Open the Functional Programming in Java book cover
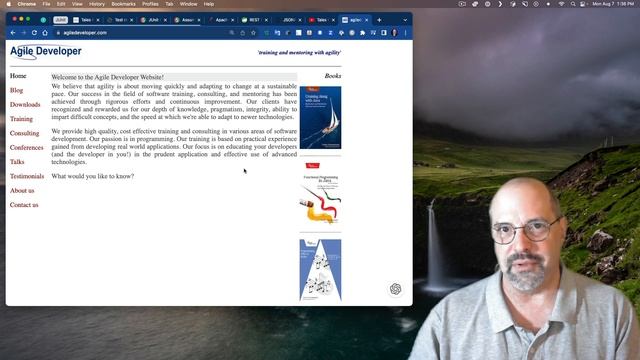The width and height of the screenshot is (640, 360). click(320, 193)
